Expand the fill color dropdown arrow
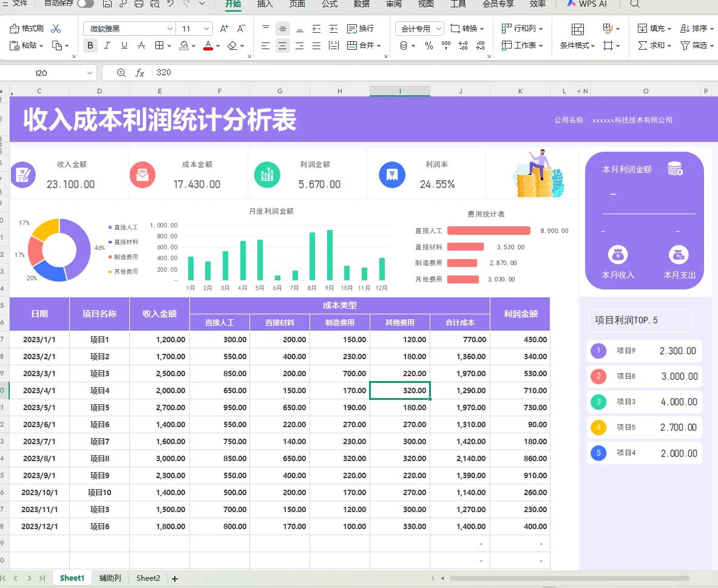This screenshot has width=718, height=588. point(194,46)
